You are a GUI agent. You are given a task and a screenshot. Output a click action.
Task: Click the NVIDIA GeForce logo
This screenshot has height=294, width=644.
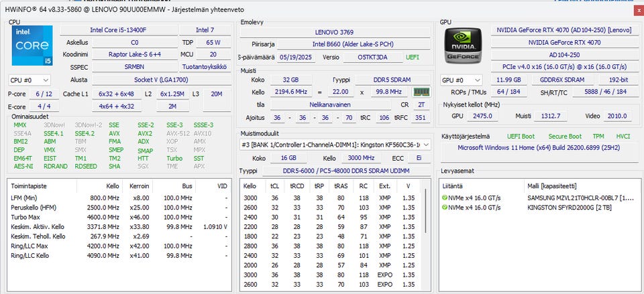[x=463, y=45]
